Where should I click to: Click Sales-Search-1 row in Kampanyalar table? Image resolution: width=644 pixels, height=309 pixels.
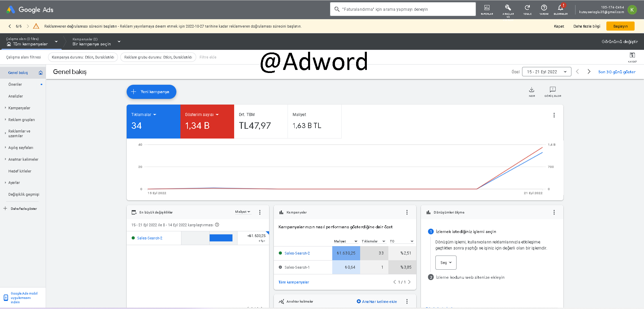(345, 267)
